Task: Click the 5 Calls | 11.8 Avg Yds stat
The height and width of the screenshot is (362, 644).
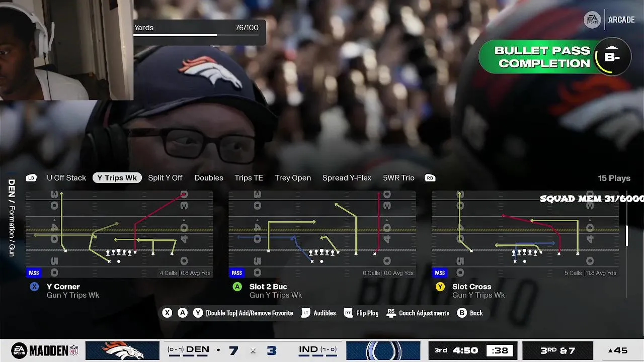Action: click(590, 273)
